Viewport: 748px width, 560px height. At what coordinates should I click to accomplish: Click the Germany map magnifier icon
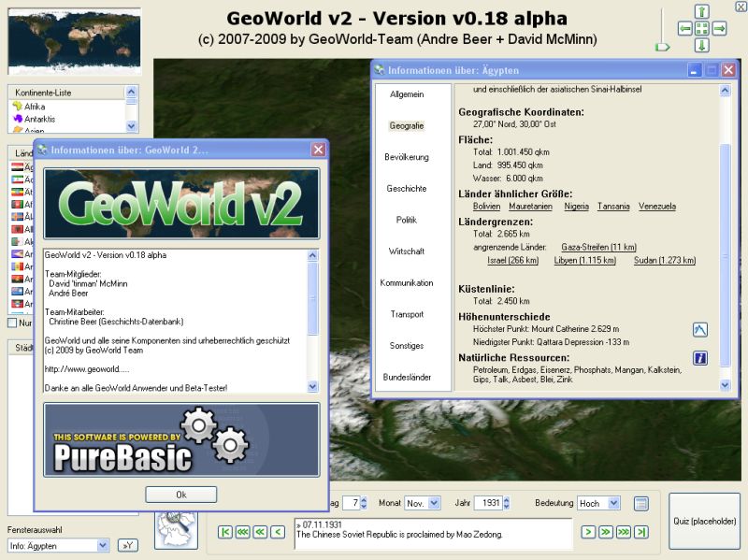(176, 529)
